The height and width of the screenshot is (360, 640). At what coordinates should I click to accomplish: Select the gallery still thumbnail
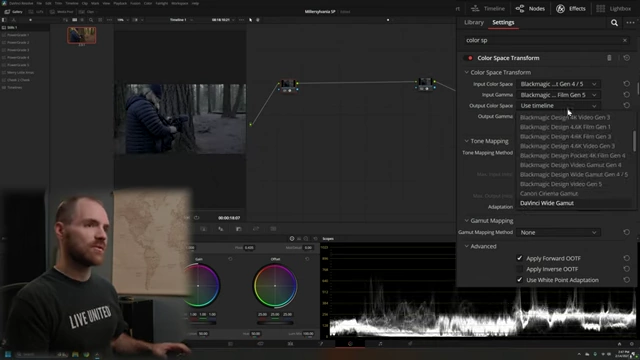(82, 36)
